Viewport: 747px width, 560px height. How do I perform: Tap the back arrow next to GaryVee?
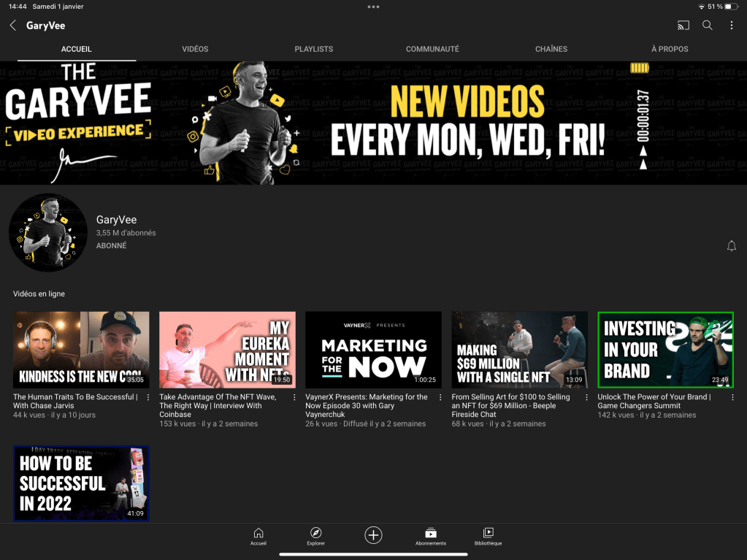tap(12, 26)
